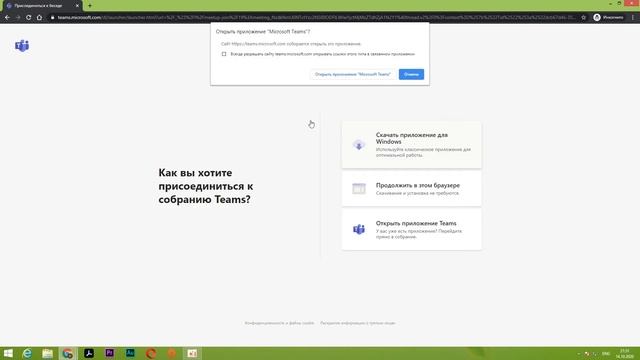This screenshot has width=640, height=360.
Task: Open the white document app icon in the taskbar
Action: coord(192,353)
